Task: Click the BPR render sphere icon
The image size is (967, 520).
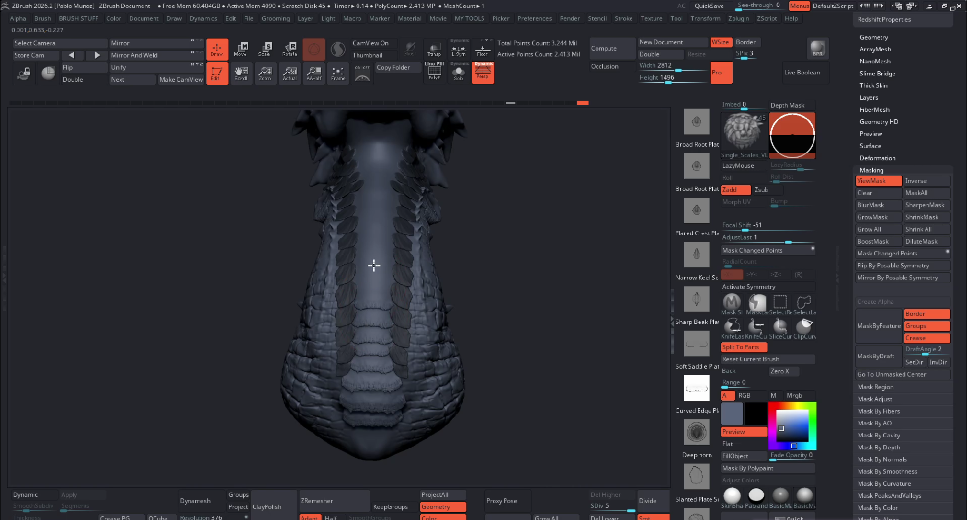Action: (x=818, y=49)
